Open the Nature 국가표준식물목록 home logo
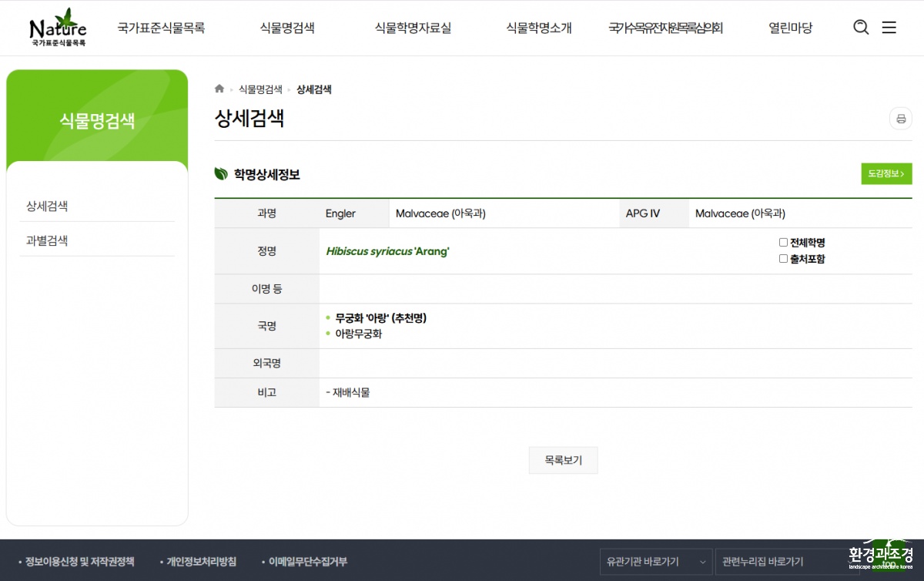Viewport: 924px width, 581px height. click(x=58, y=28)
